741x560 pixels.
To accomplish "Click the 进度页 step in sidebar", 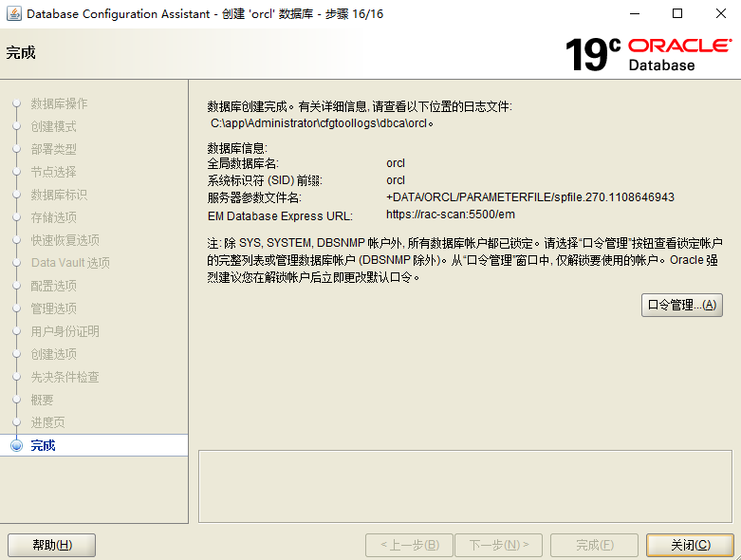I will tap(47, 422).
